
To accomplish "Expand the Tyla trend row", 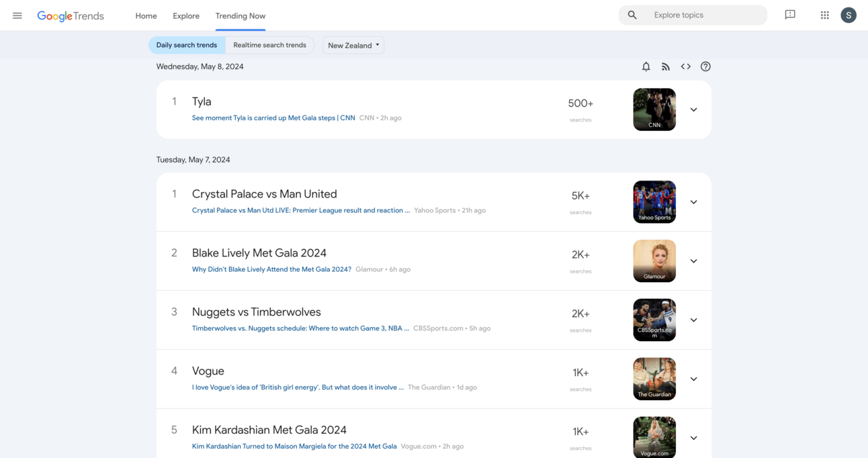I will (694, 109).
